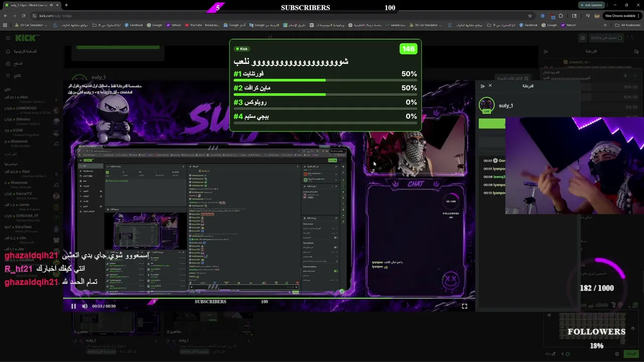Select the suly_1 Clips browser tab
The width and height of the screenshot is (644, 362).
click(x=31, y=5)
